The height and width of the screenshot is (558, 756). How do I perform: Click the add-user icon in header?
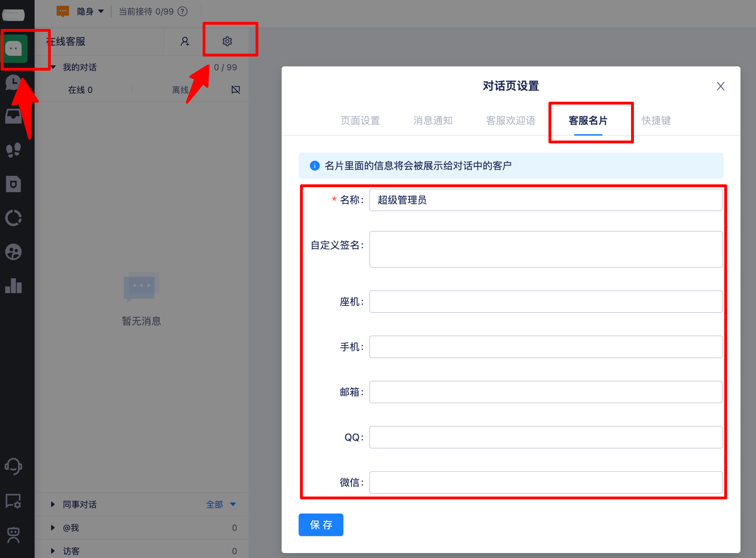[x=185, y=41]
